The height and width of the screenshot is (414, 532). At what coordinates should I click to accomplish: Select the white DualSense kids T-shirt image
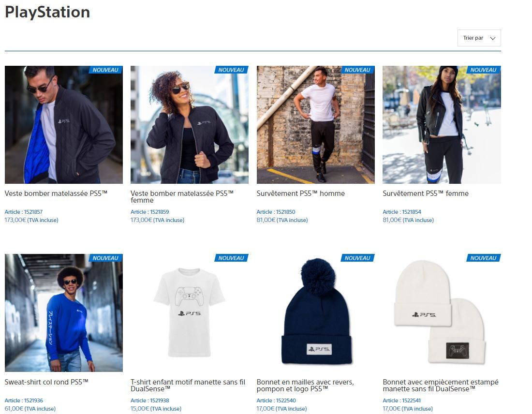(x=189, y=313)
